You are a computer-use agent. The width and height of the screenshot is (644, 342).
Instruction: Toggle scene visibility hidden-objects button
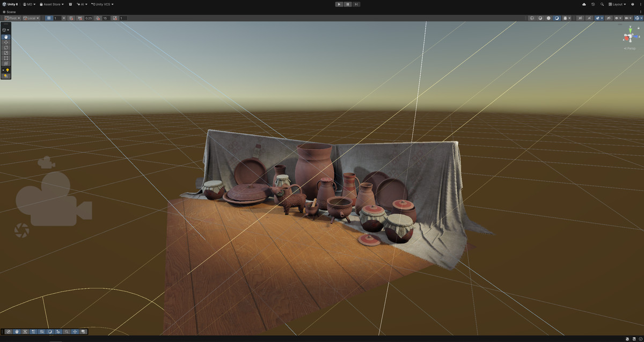608,18
